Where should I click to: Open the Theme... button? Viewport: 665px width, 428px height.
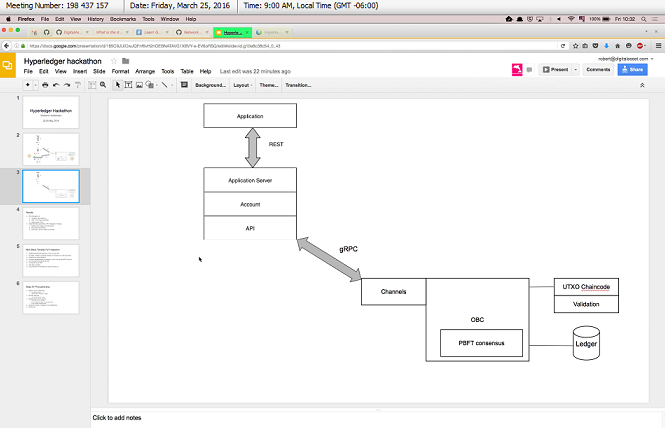pyautogui.click(x=269, y=85)
